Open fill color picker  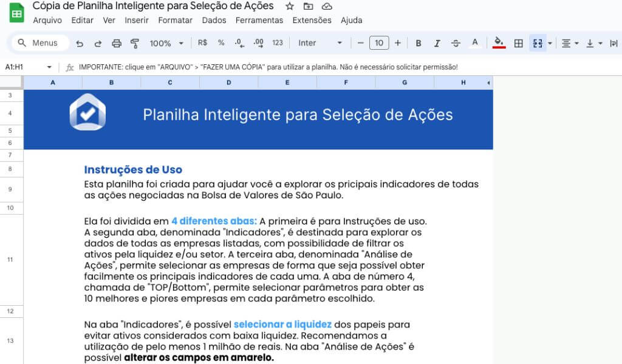(499, 43)
